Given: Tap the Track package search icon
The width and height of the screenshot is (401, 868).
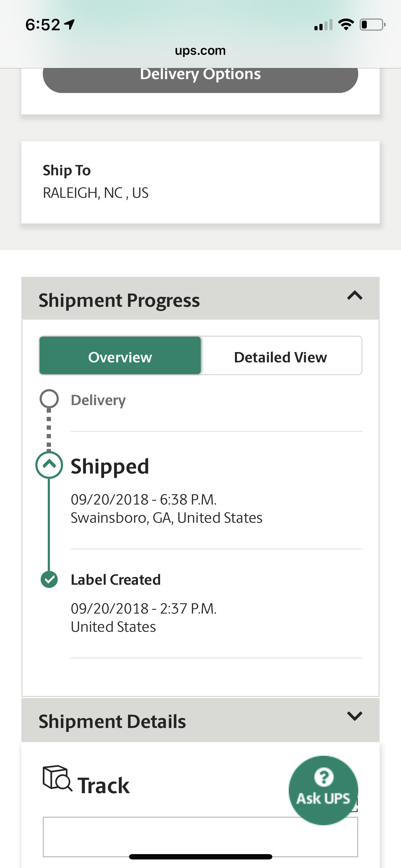Looking at the screenshot, I should tap(57, 778).
